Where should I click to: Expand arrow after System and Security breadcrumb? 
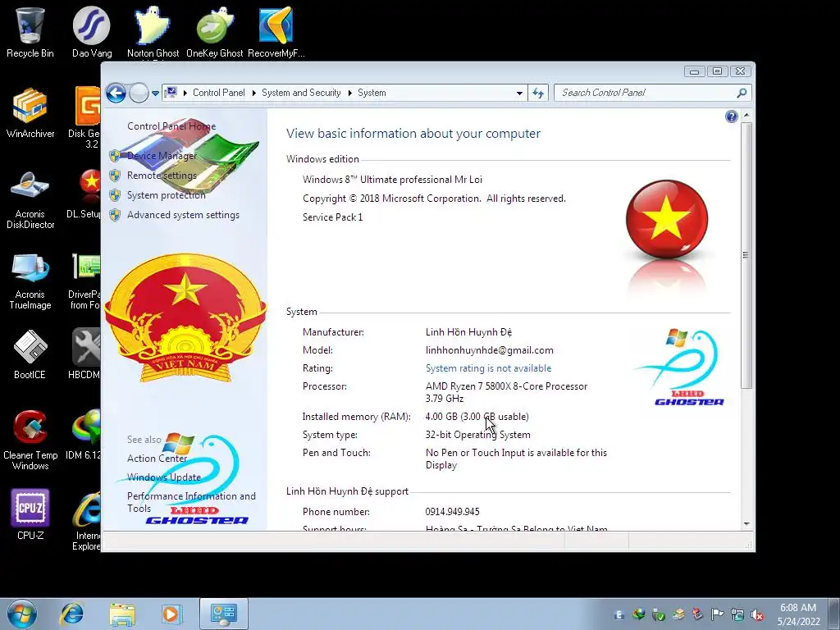tap(349, 93)
